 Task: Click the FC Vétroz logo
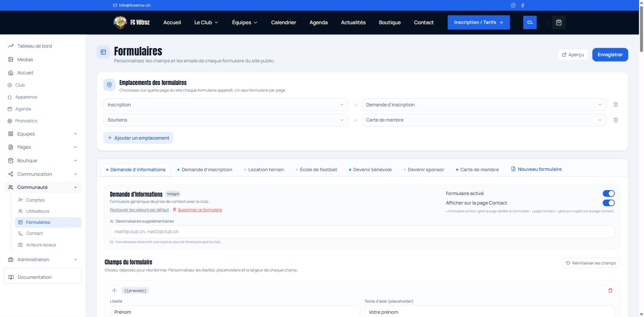[131, 23]
